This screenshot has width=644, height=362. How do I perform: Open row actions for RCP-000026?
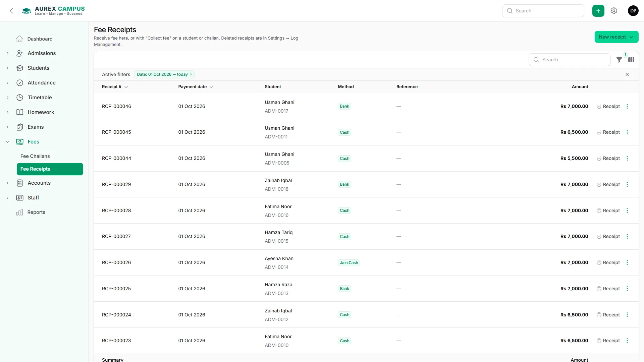point(627,262)
